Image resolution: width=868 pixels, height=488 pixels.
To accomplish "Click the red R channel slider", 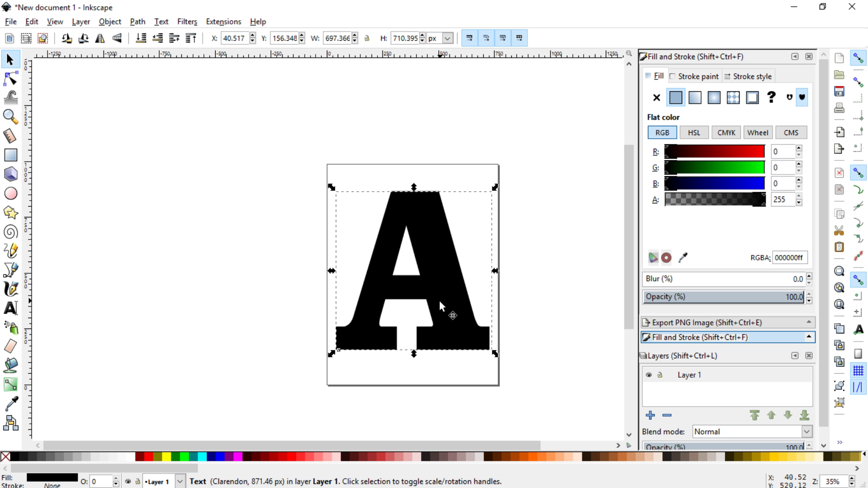I will click(715, 151).
